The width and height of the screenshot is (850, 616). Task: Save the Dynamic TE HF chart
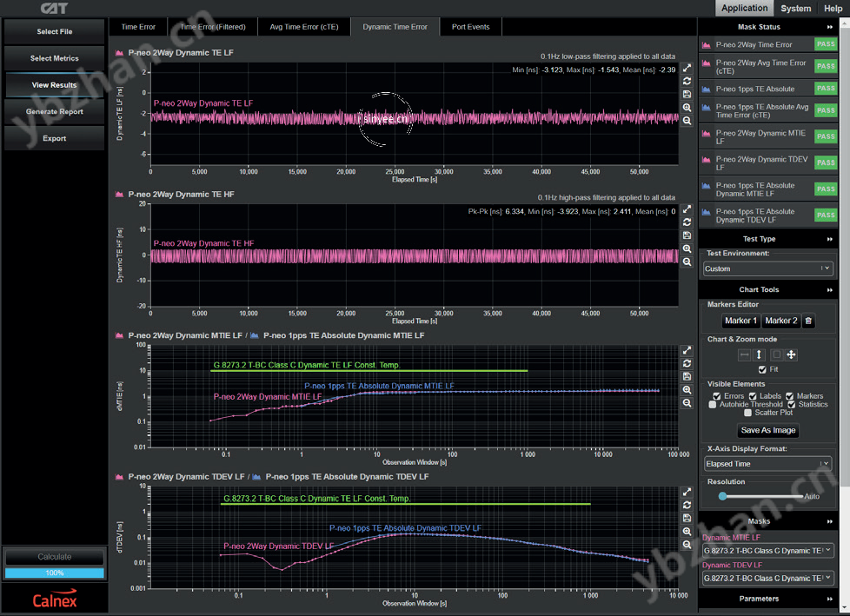(687, 235)
